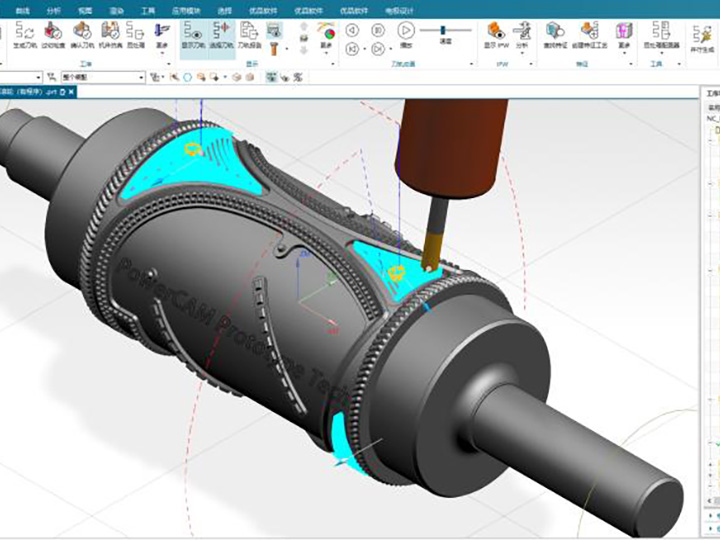Pause the tool path animation
Screen dimensions: 720x540
(x=378, y=31)
